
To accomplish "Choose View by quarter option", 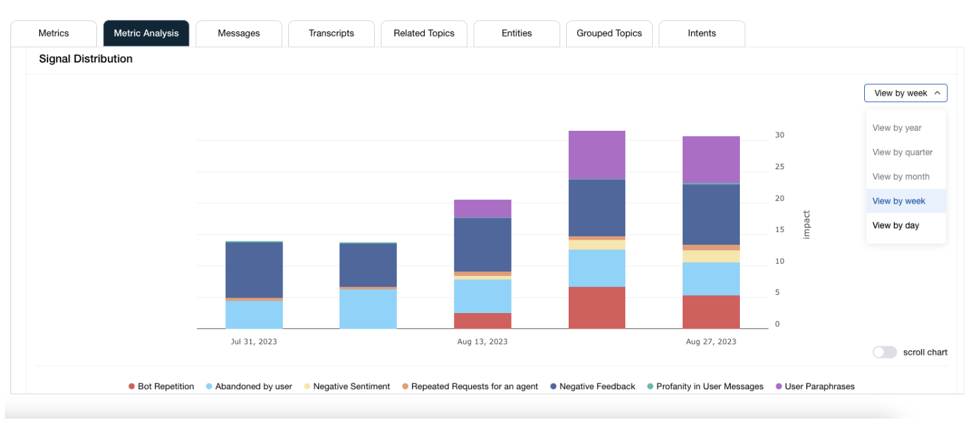I will coord(902,152).
